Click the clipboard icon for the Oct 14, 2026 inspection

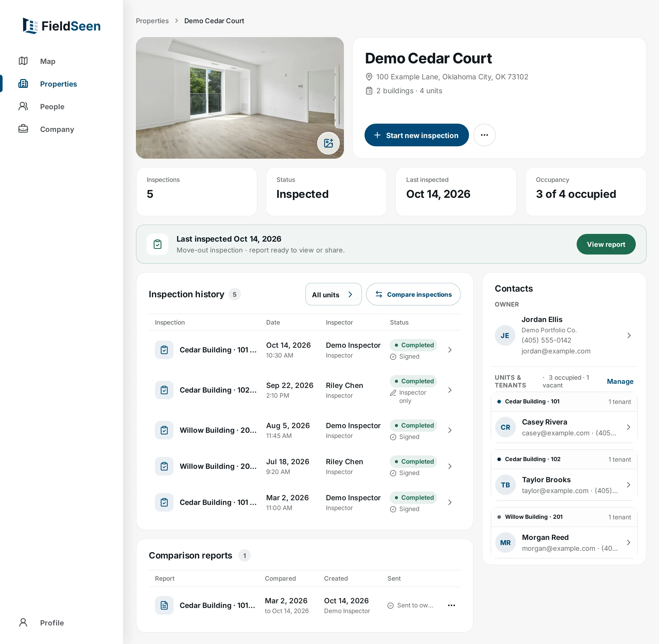click(x=164, y=350)
